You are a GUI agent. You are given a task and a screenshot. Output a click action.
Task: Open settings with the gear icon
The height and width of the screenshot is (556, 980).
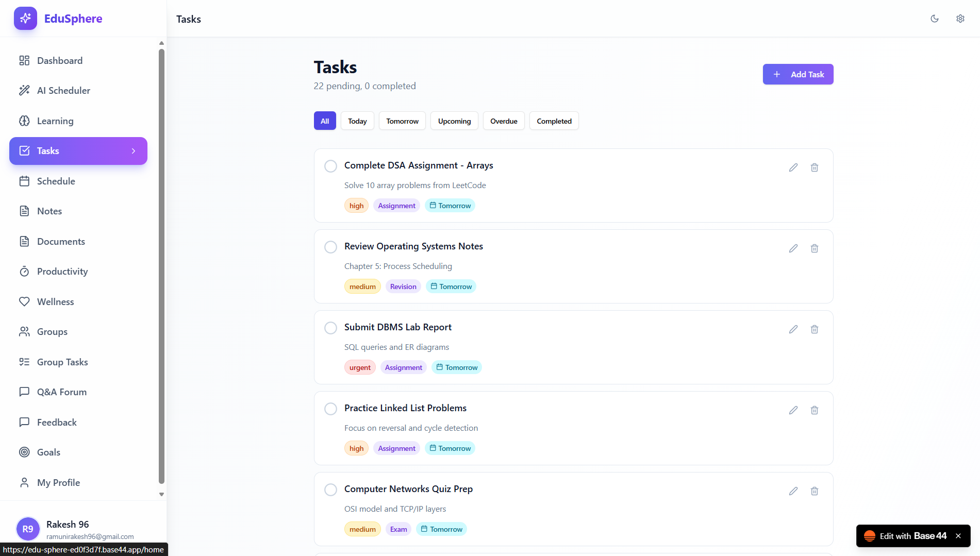[960, 19]
